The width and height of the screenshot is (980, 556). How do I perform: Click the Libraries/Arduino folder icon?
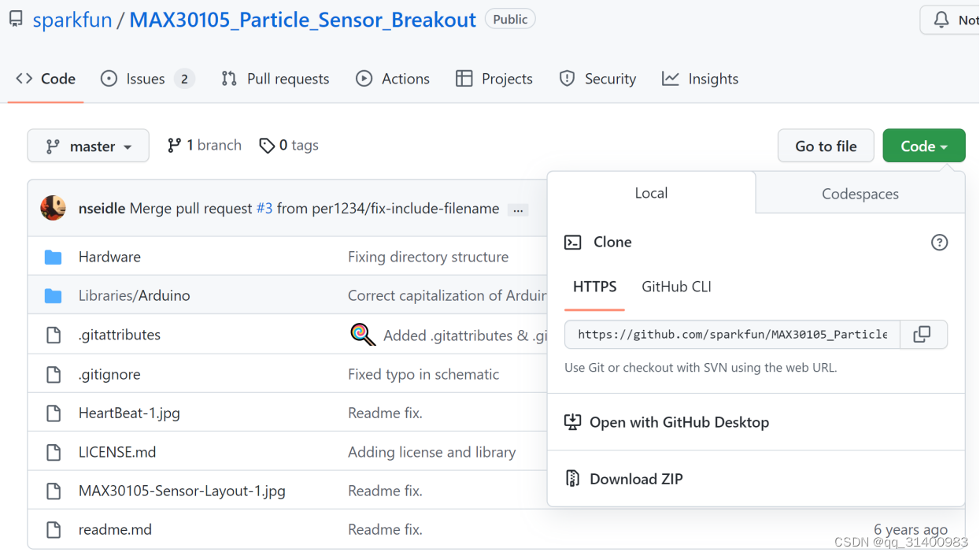(53, 295)
